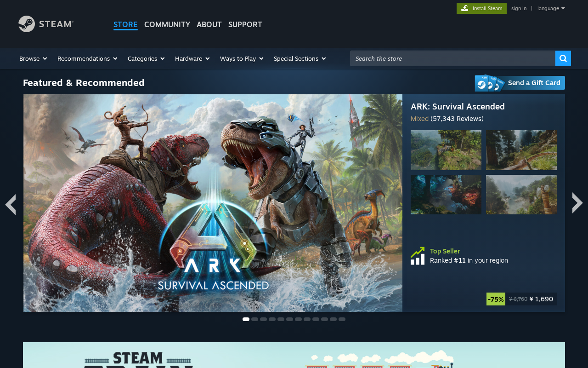
Task: Click the gift card icon
Action: click(x=490, y=83)
